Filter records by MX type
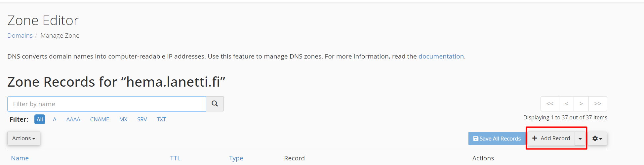644x165 pixels. 123,119
